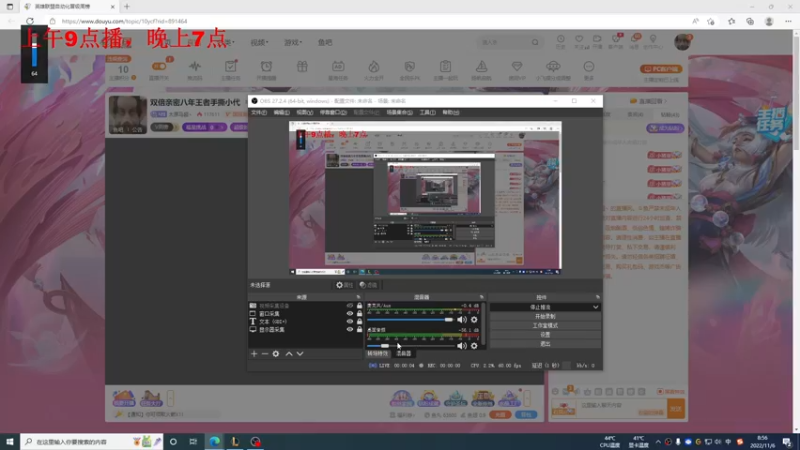
Task: Pop out the mixer dock with its header icon
Action: pos(481,297)
